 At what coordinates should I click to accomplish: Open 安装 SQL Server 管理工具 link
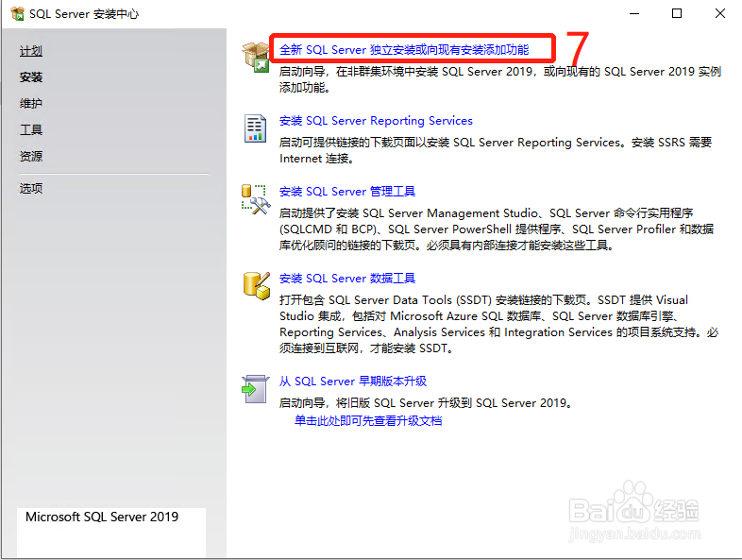tap(346, 192)
